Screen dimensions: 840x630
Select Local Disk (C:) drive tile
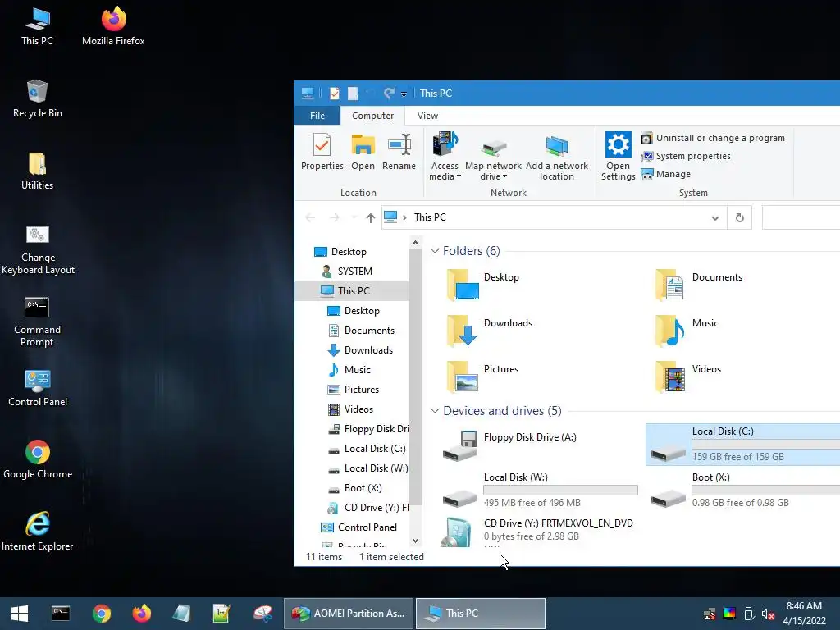[743, 444]
